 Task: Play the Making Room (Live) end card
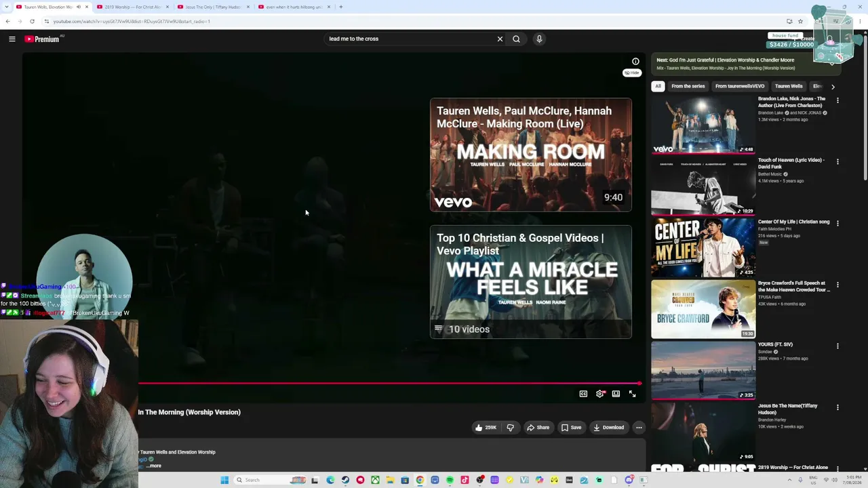coord(531,155)
